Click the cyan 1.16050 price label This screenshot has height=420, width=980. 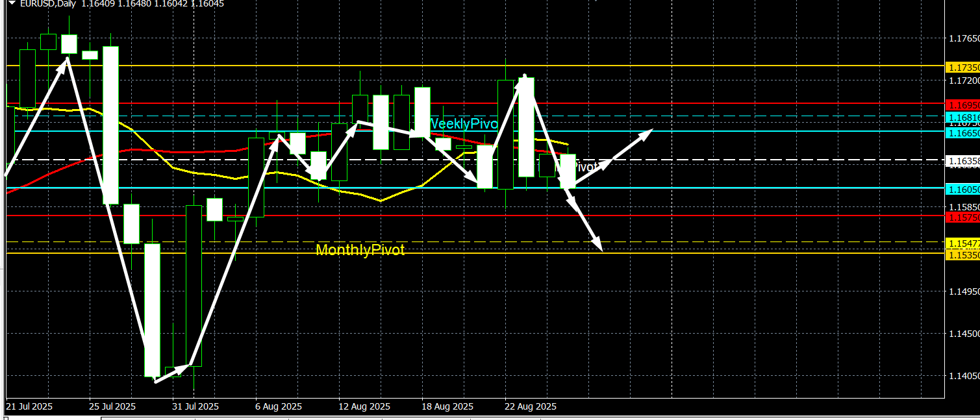(x=964, y=189)
